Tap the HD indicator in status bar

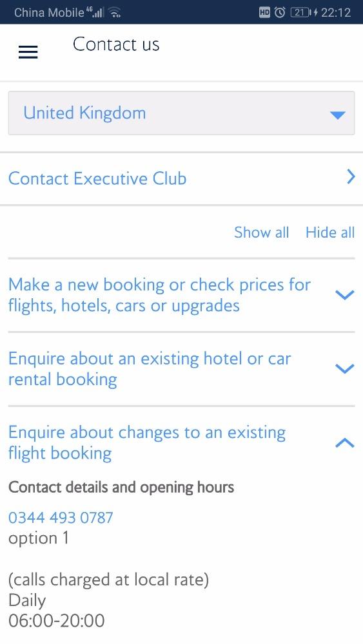[265, 13]
